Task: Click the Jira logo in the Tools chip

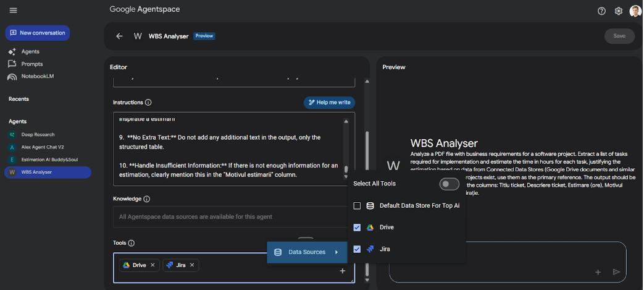Action: [x=170, y=265]
